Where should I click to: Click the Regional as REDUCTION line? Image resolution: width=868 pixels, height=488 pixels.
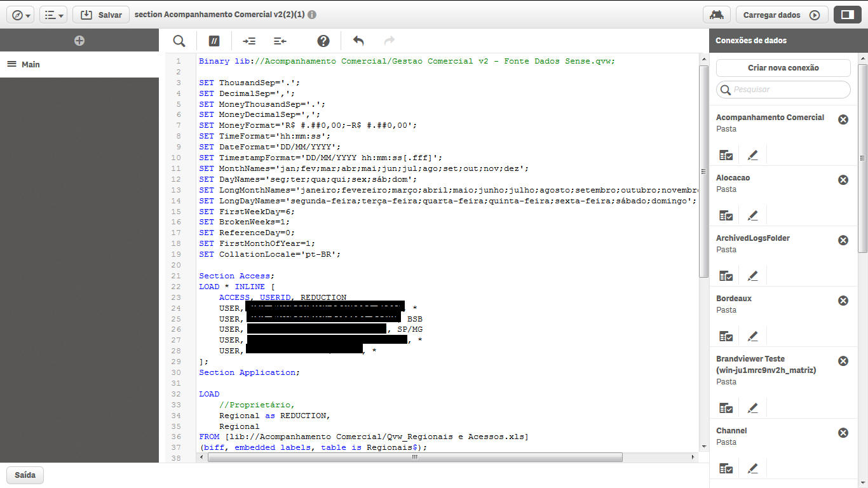click(275, 416)
